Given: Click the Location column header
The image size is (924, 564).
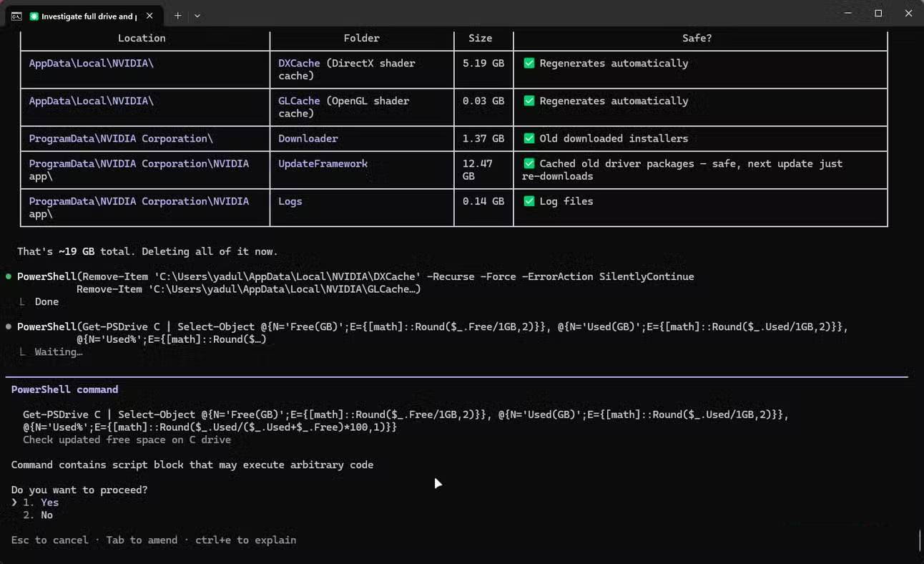Looking at the screenshot, I should [x=142, y=38].
